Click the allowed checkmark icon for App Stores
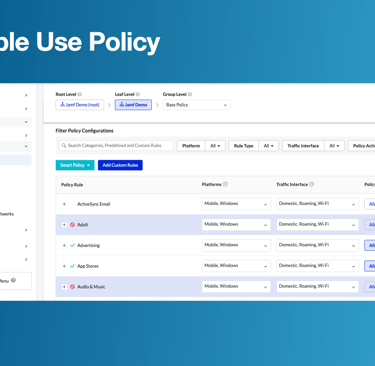375x366 pixels. [72, 266]
